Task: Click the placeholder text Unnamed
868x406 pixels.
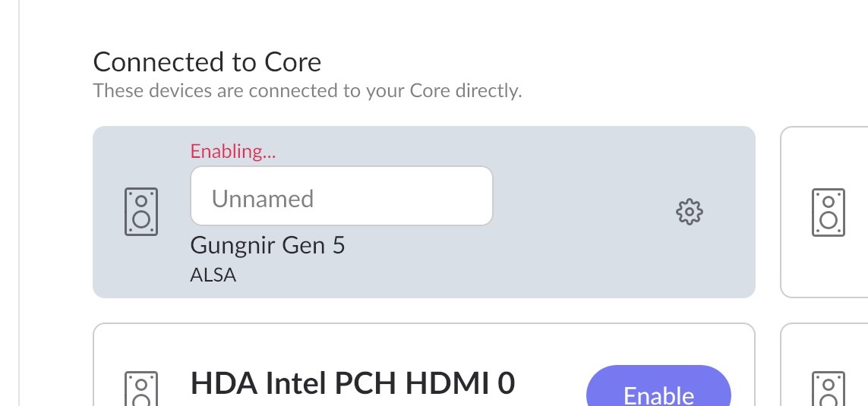Action: (263, 199)
